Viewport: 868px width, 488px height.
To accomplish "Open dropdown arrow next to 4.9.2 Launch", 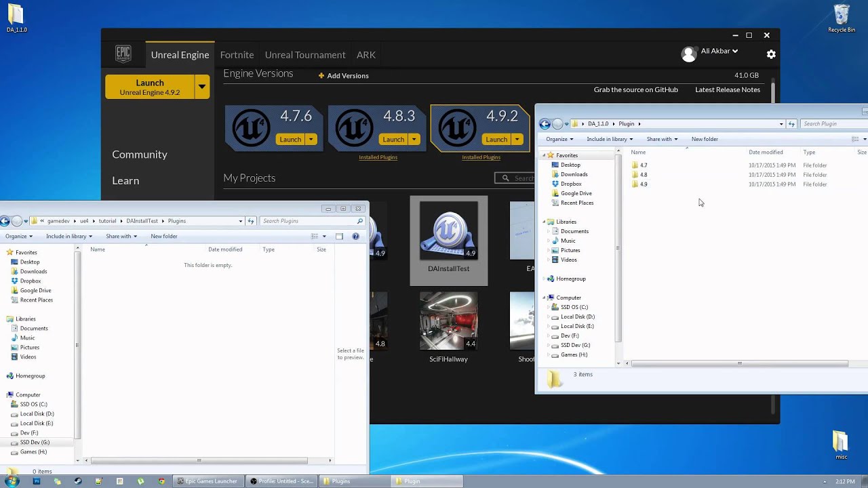I will (x=517, y=140).
